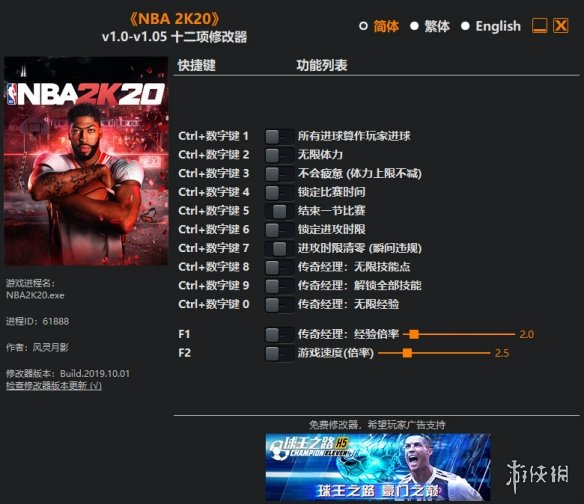Toggle 传奇经理: 解锁全部技能 switch
This screenshot has width=584, height=504.
(279, 286)
